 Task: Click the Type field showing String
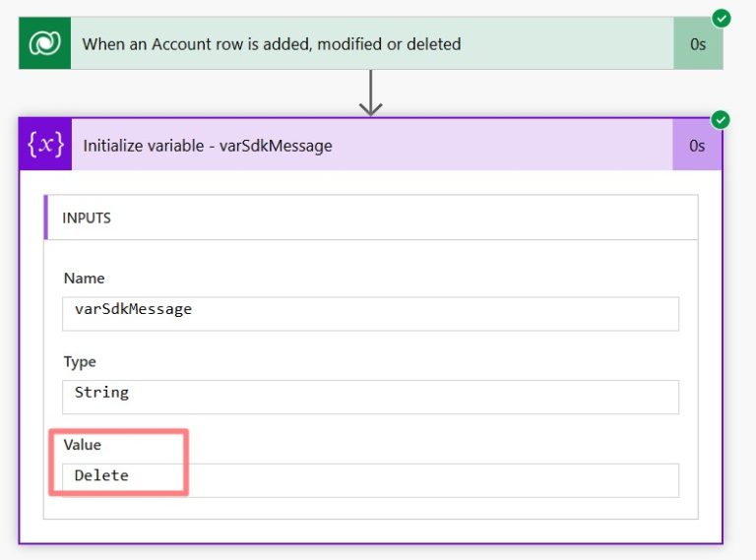370,397
